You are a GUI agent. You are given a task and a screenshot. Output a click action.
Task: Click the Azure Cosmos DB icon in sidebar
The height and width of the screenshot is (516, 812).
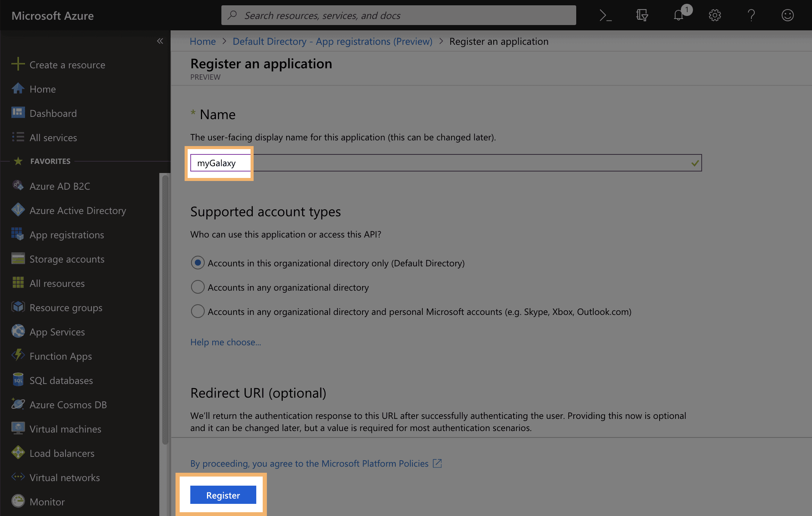click(x=18, y=404)
